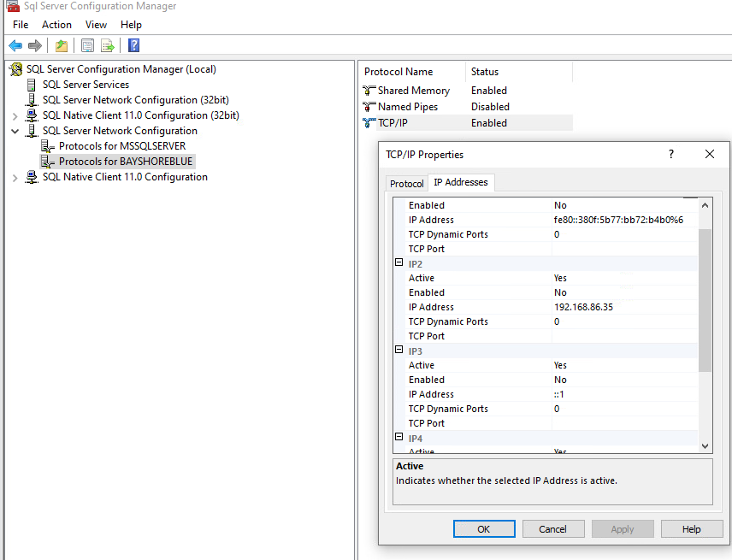Click the SQL Server Services tree icon
The width and height of the screenshot is (732, 560).
pos(32,85)
